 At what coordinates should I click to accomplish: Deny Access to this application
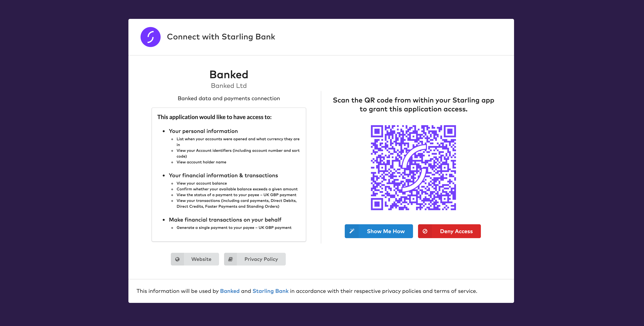click(449, 231)
